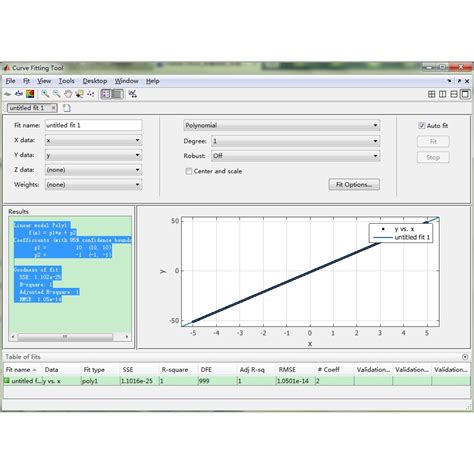Click the Data column header
This screenshot has height=474, width=474.
coord(62,370)
